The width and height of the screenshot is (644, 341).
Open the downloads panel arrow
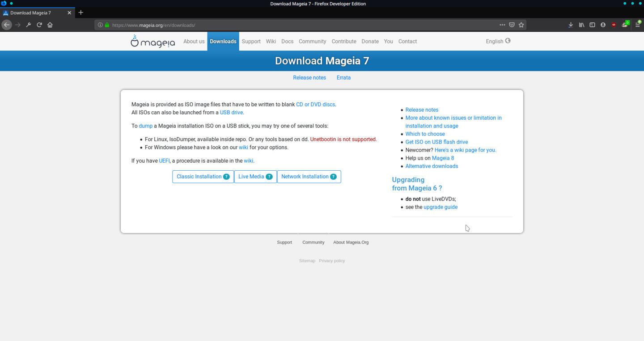571,25
